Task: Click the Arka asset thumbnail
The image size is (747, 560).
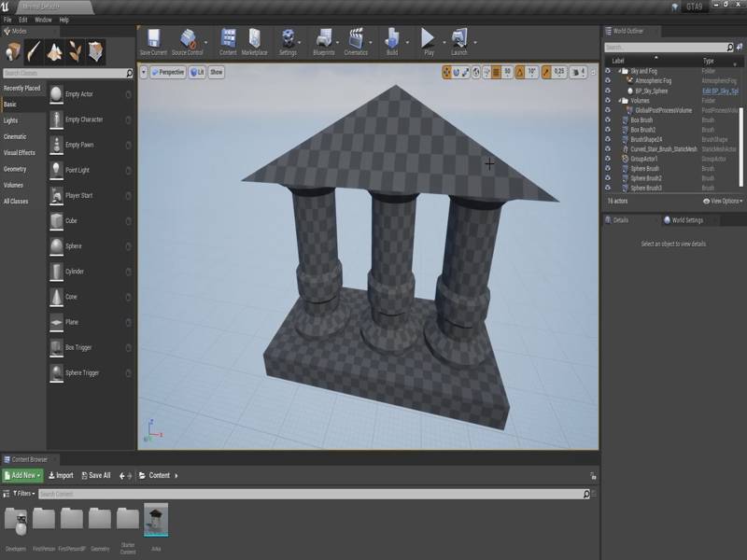Action: [156, 522]
